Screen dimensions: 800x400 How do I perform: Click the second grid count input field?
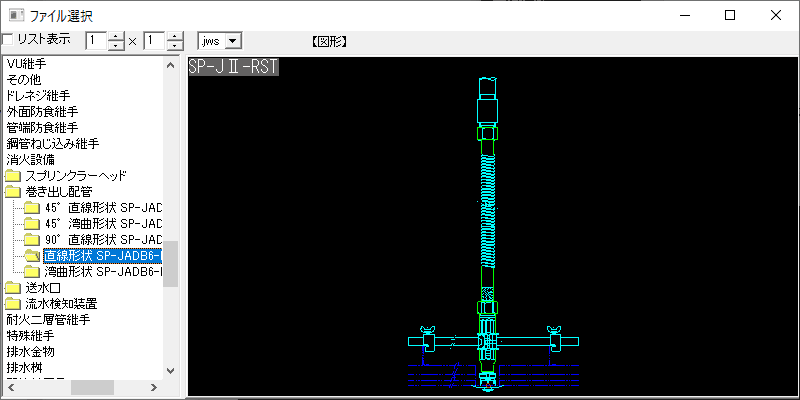(x=155, y=41)
